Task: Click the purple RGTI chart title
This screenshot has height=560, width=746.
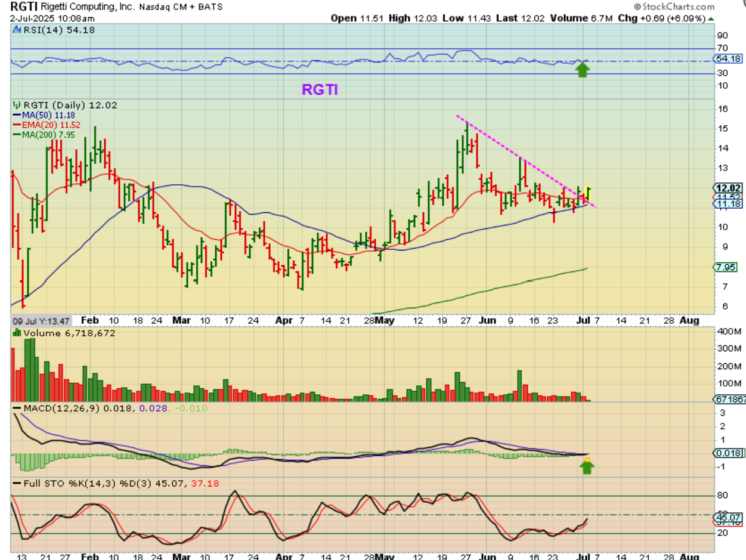Action: point(320,90)
